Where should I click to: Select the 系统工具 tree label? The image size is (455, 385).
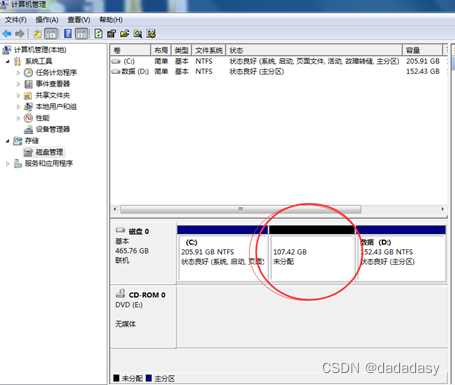(x=39, y=61)
